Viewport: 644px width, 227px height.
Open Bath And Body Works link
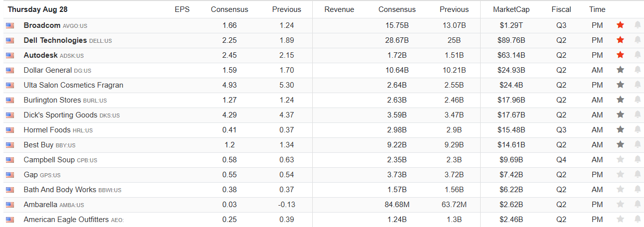tap(60, 190)
